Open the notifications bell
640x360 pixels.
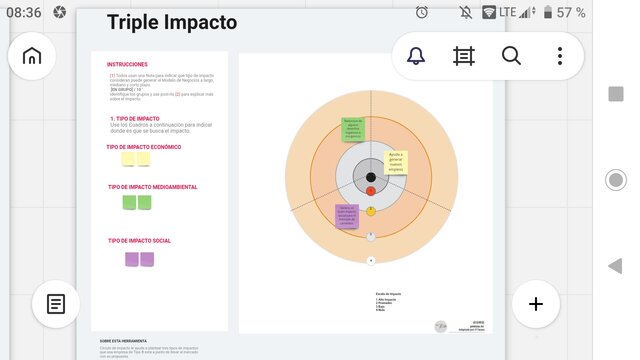coord(416,56)
